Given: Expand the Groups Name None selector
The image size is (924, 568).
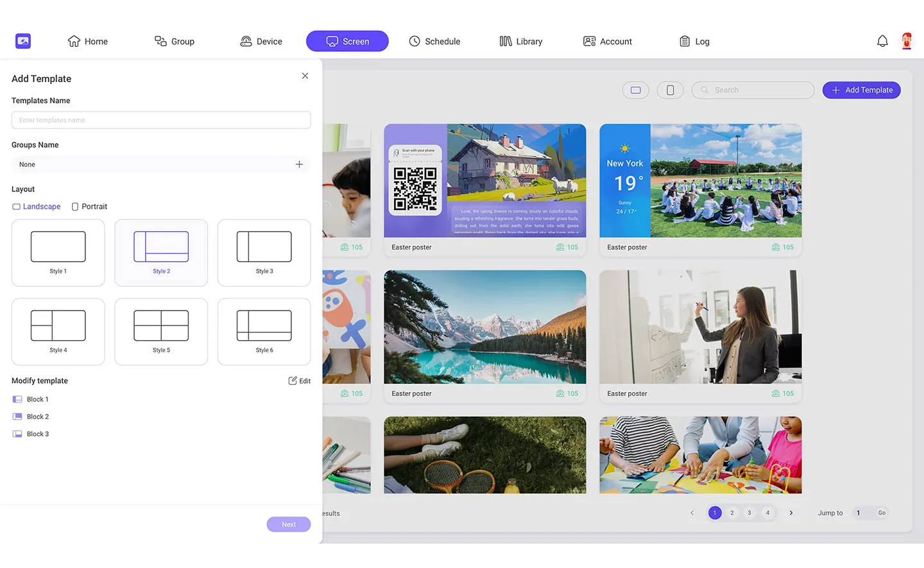Looking at the screenshot, I should (154, 164).
